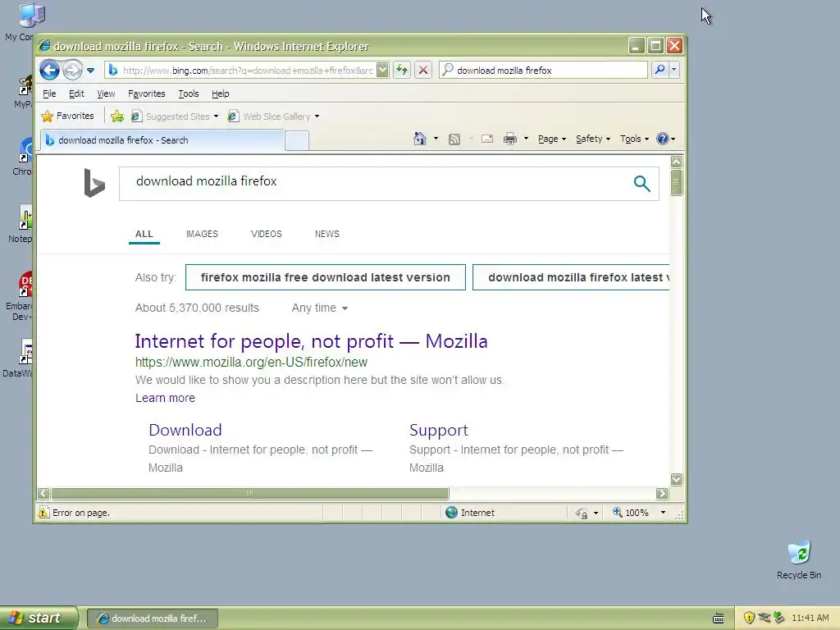840x630 pixels.
Task: Open the Tools menu in menu bar
Action: coord(189,94)
